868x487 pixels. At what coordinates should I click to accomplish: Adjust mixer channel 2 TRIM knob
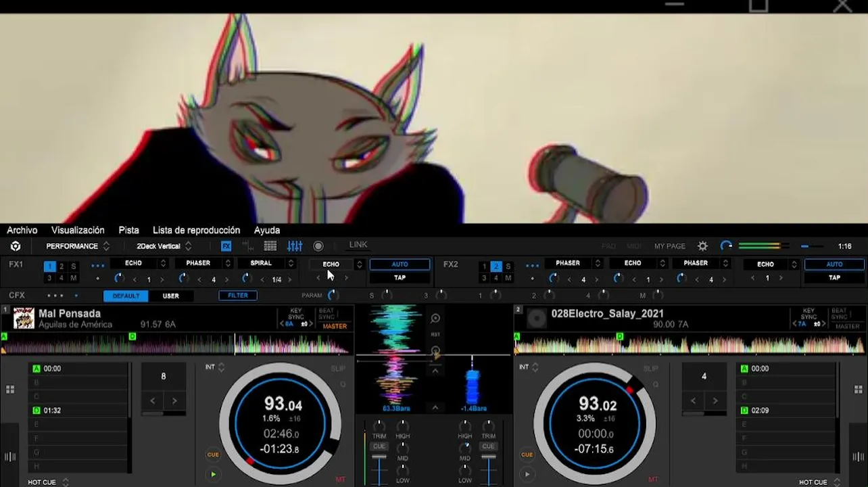tap(488, 426)
